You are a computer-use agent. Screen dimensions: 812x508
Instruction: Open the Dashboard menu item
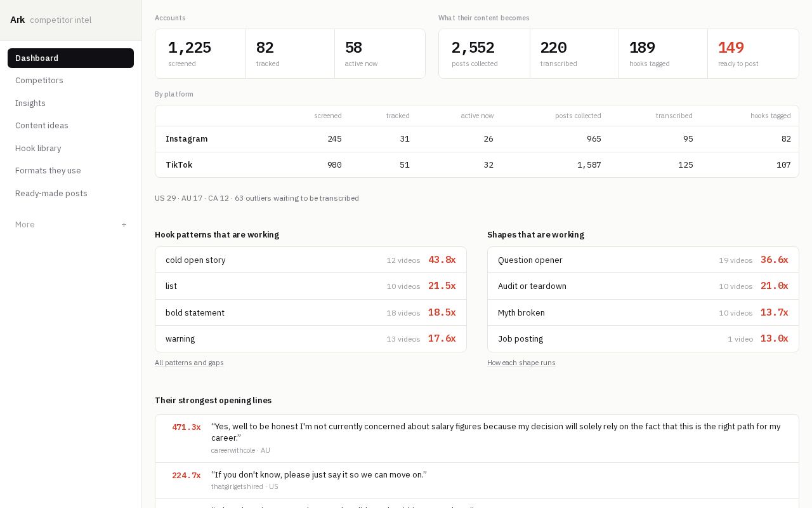70,58
